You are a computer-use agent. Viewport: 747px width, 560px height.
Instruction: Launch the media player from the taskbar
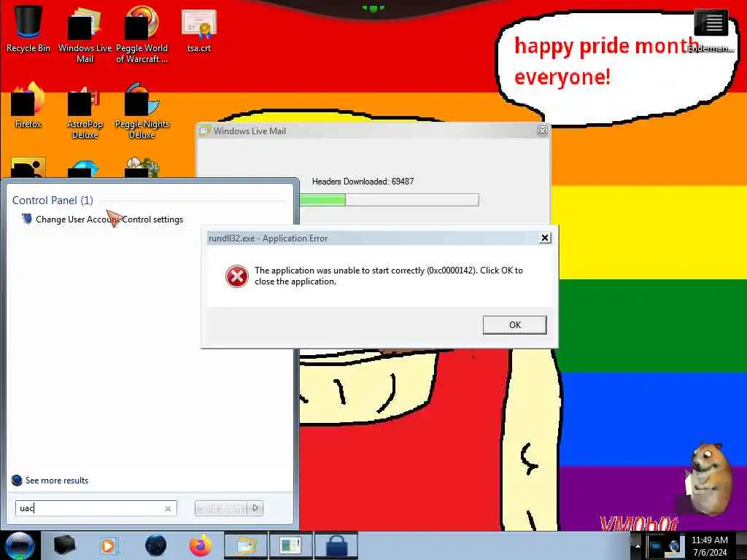[x=109, y=545]
